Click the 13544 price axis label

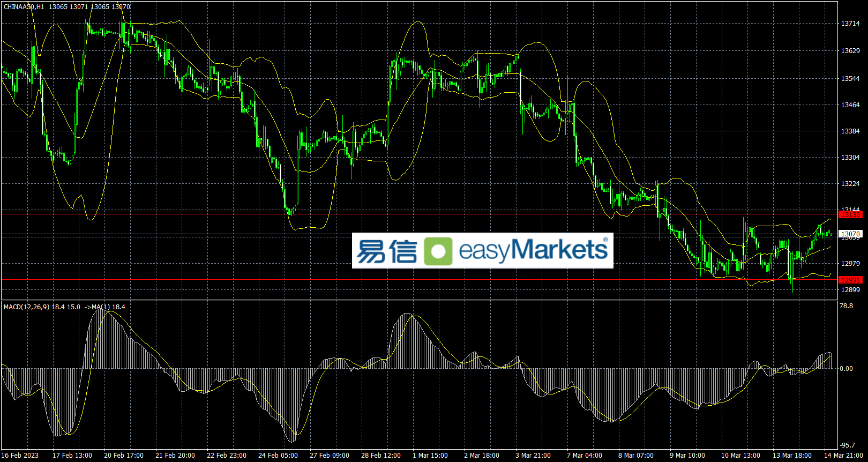point(850,79)
